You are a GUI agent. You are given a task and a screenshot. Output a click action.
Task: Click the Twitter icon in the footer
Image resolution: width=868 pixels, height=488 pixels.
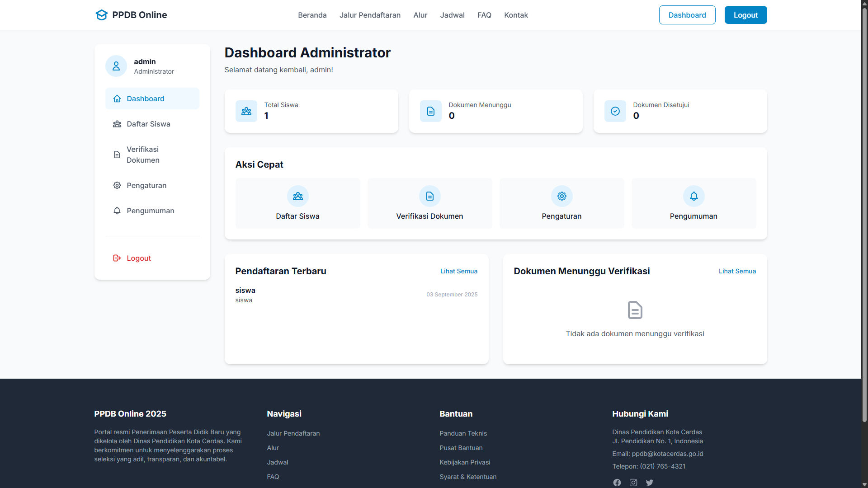click(x=650, y=482)
